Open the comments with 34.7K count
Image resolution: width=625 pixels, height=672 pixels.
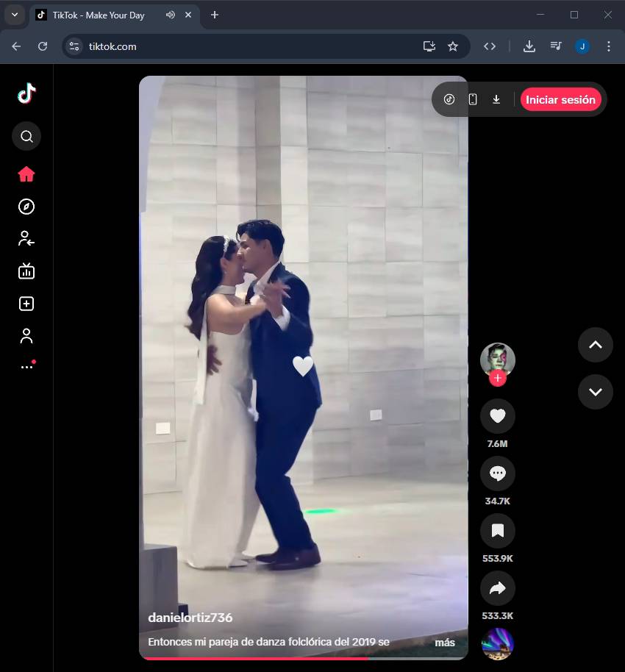click(x=497, y=473)
